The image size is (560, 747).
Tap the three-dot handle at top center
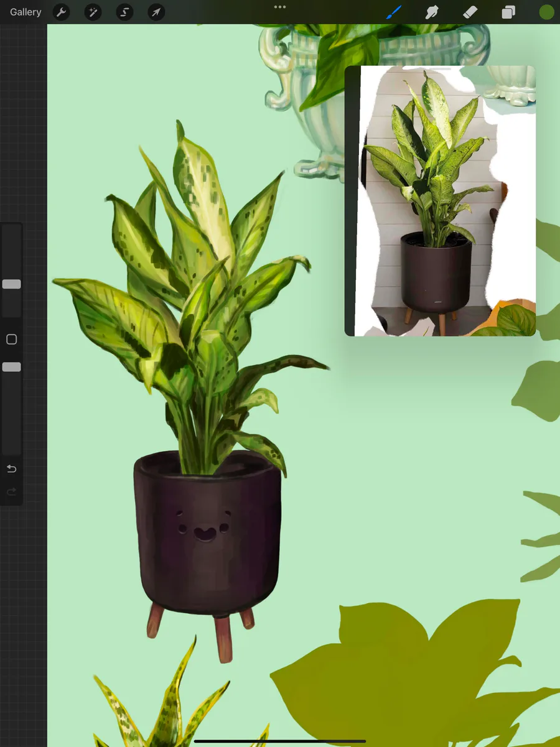tap(280, 7)
